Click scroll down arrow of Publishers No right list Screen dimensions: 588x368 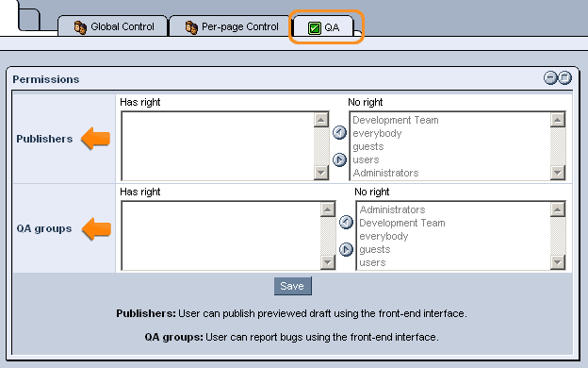[x=558, y=173]
